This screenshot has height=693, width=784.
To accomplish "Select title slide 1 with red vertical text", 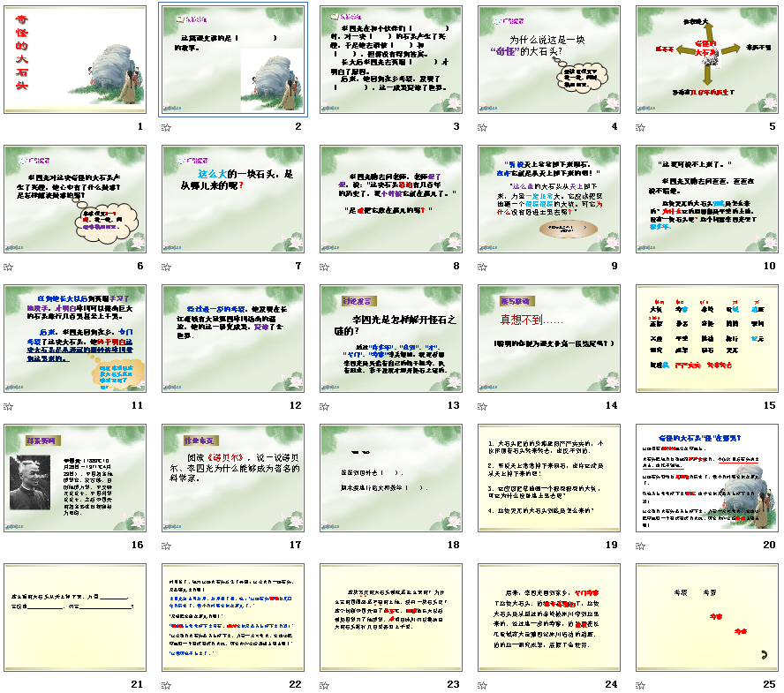I will coord(76,60).
